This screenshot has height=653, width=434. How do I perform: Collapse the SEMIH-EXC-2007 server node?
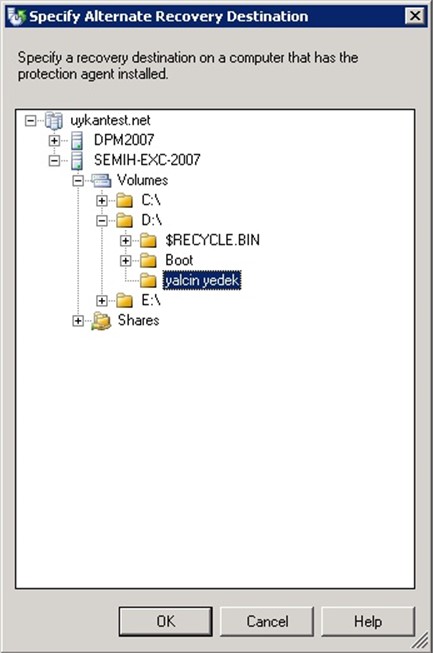(54, 160)
